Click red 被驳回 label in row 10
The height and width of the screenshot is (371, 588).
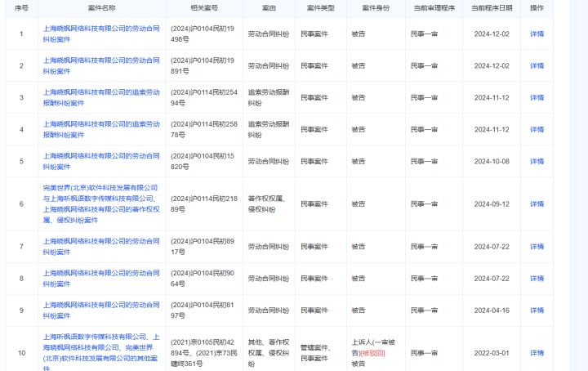click(x=372, y=353)
